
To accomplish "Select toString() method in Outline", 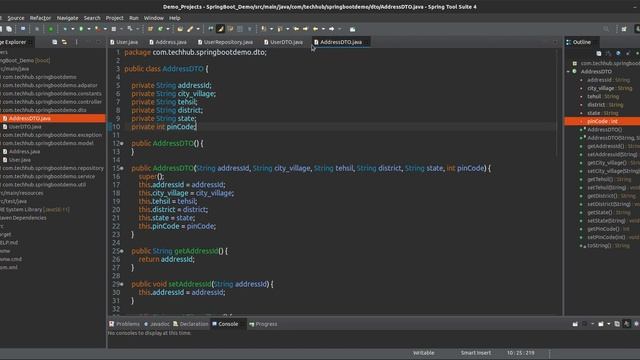I will tap(599, 246).
